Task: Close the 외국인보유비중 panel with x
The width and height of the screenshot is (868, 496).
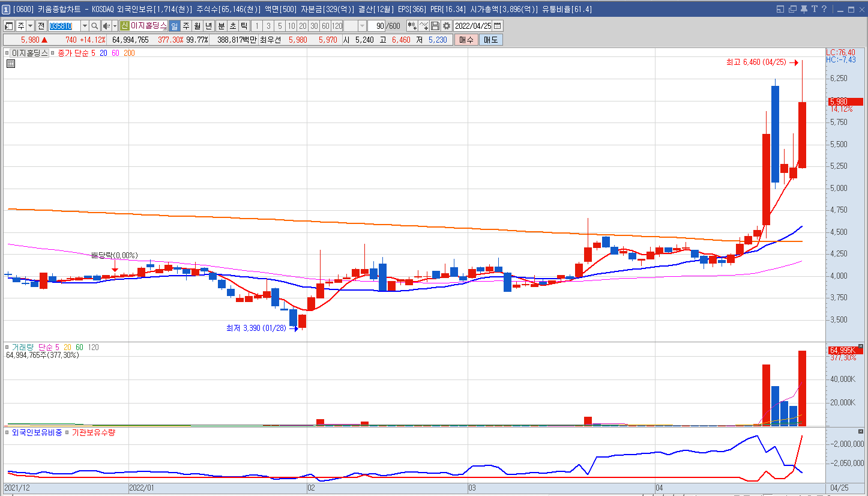Action: click(860, 432)
